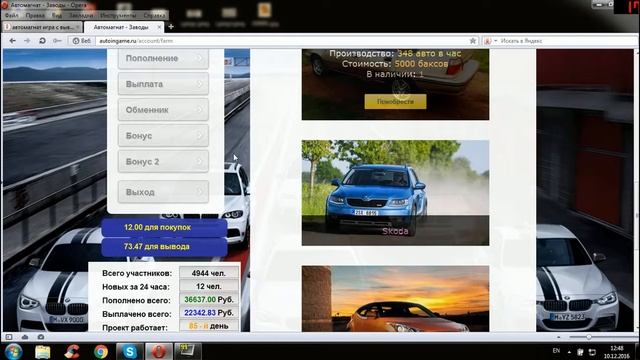Click the 4944 чел. participants value
Screen dimensions: 640x360
point(209,273)
